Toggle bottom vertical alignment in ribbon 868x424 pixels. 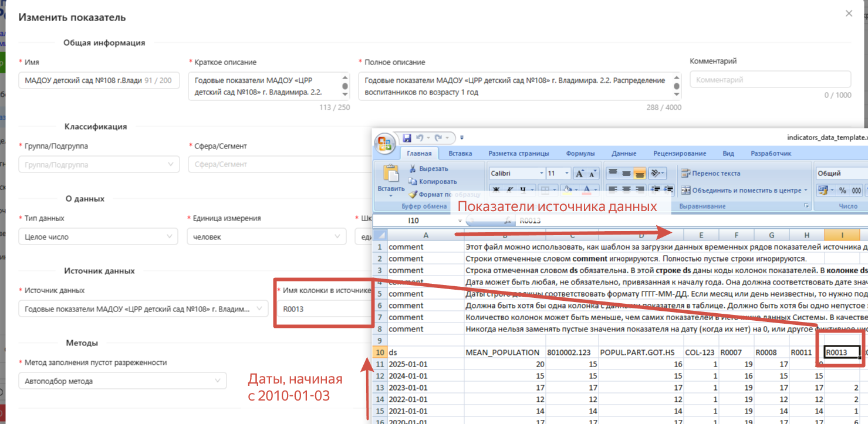tap(640, 174)
